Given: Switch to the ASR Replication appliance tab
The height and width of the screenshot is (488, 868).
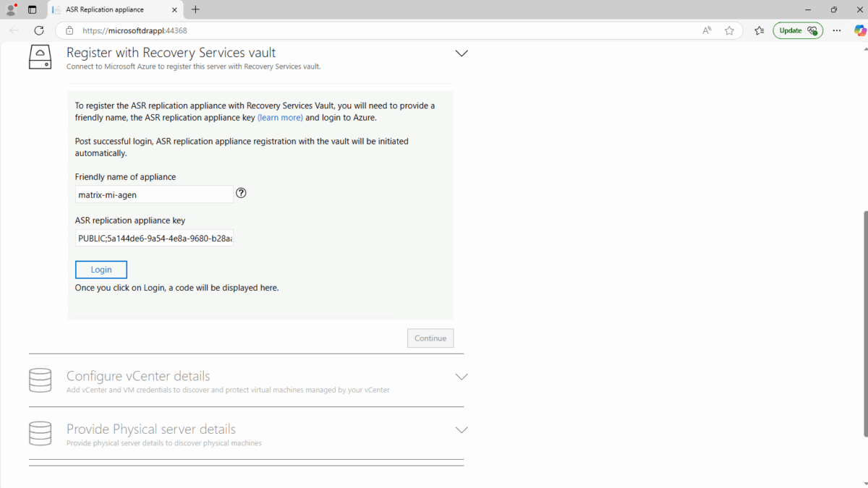Looking at the screenshot, I should (x=112, y=10).
